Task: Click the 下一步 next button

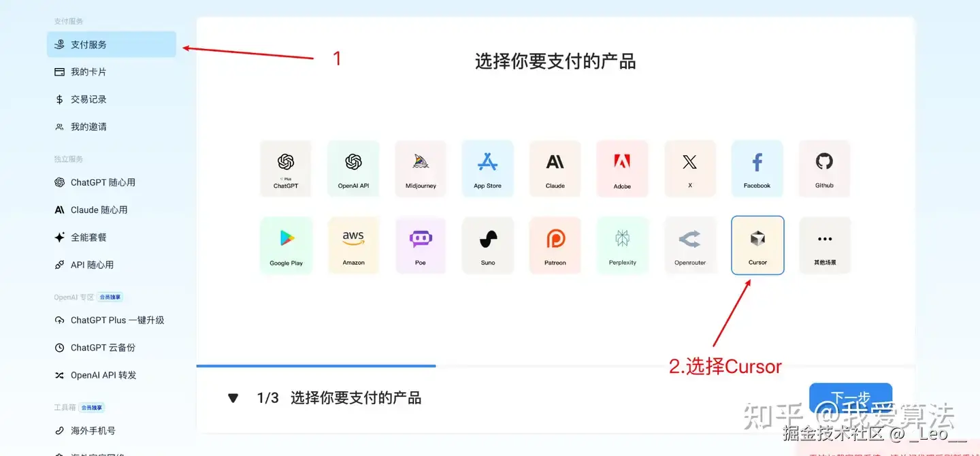Action: point(851,398)
